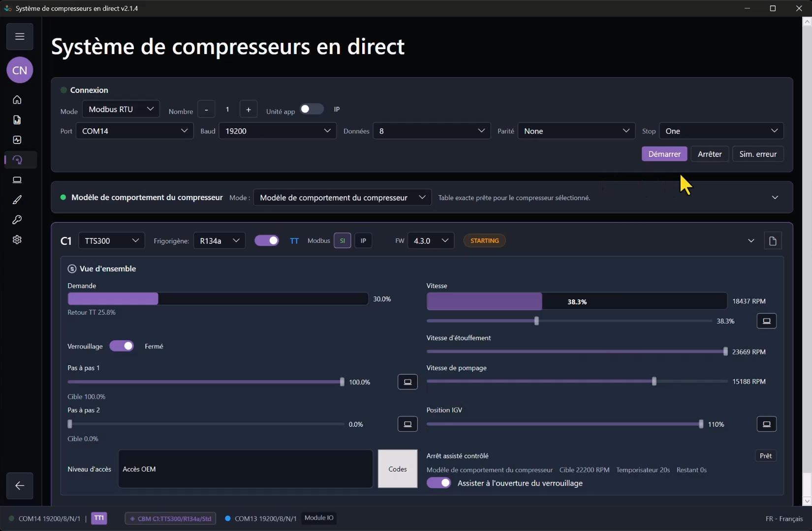The width and height of the screenshot is (812, 531).
Task: Select Modbus SI unit option
Action: [x=343, y=241]
